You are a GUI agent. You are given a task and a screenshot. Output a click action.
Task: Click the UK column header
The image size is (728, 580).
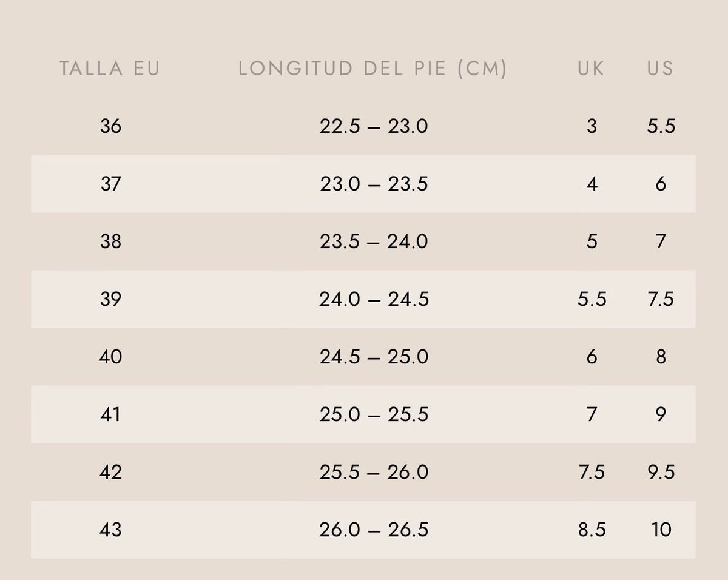click(591, 69)
